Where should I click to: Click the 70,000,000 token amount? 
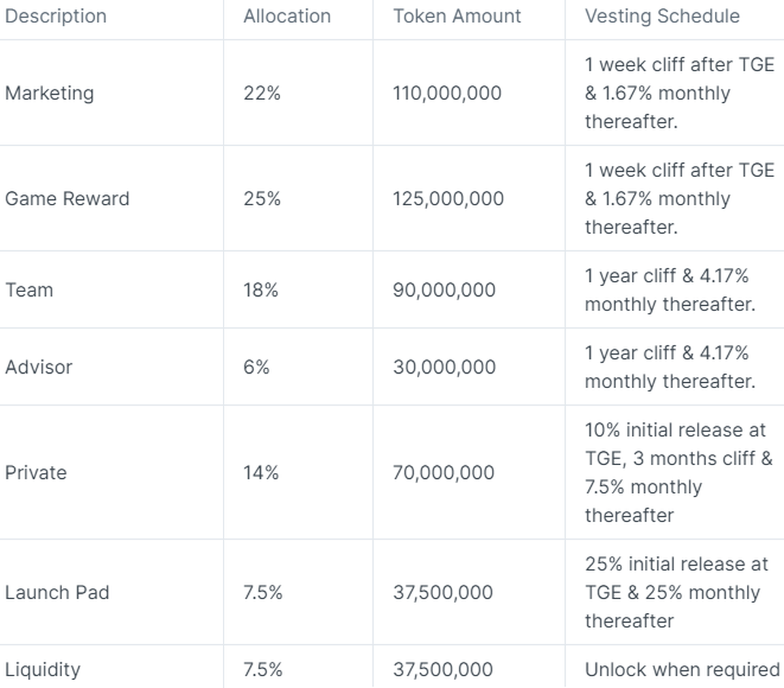(443, 473)
